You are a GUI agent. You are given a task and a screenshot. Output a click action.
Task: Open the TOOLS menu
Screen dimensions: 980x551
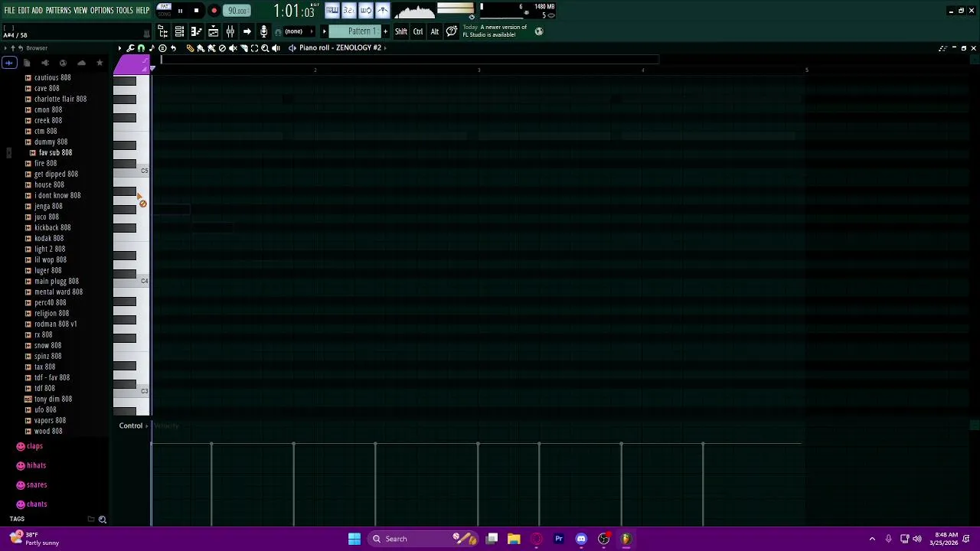point(125,10)
